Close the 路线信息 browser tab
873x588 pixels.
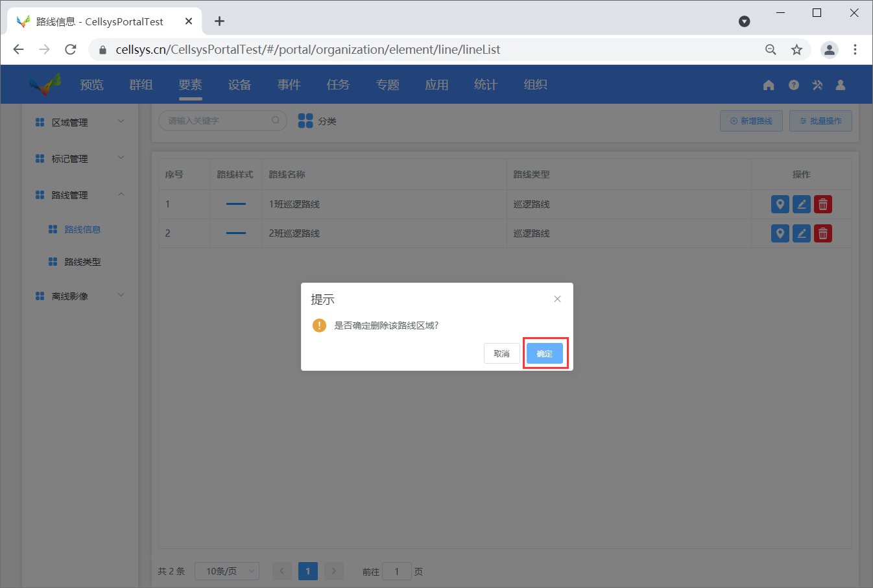(189, 21)
